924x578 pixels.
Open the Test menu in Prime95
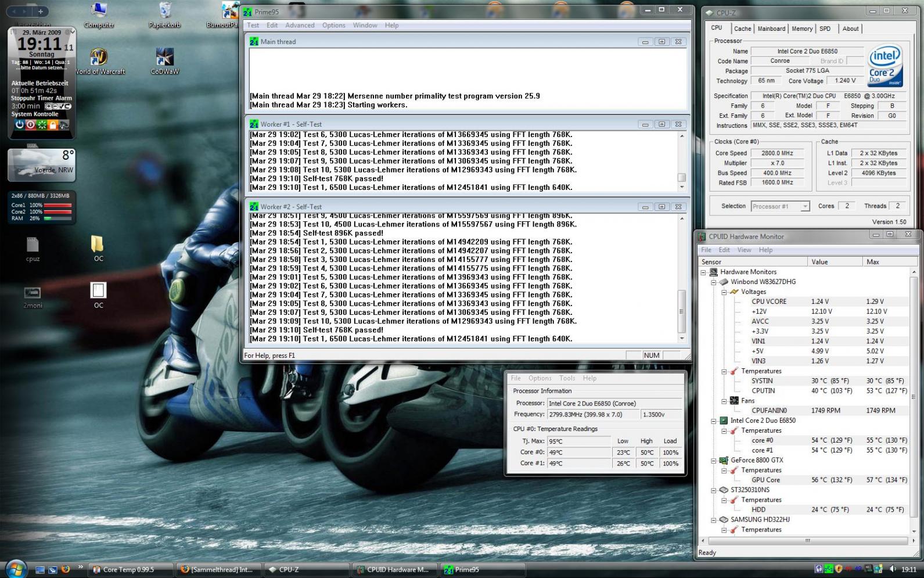[253, 25]
